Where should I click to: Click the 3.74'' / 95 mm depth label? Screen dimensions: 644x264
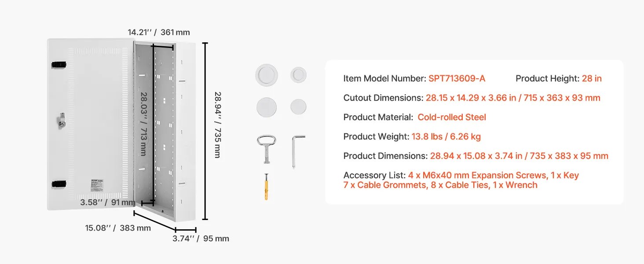[x=201, y=238]
